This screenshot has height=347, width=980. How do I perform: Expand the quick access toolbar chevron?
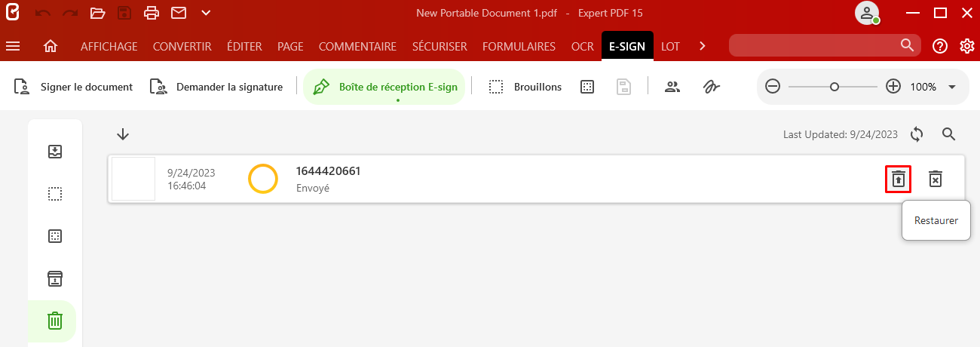(x=206, y=13)
